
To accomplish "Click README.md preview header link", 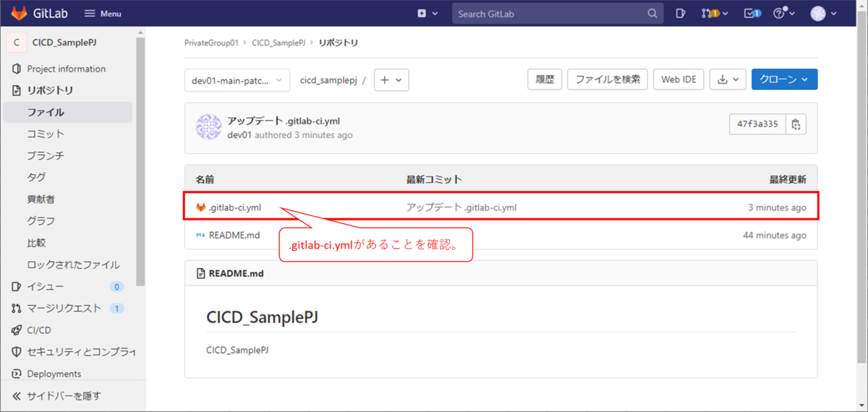I will pyautogui.click(x=237, y=273).
